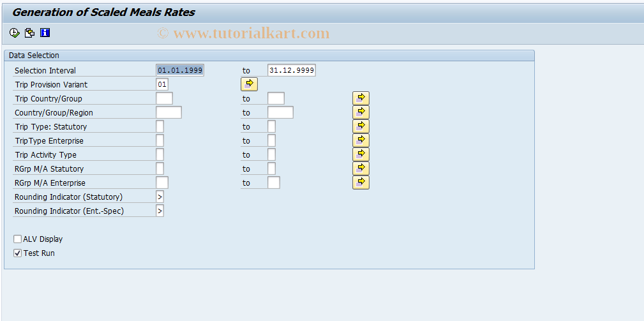The width and height of the screenshot is (644, 321).
Task: Open multiple selection for Trip Provision Variant
Action: (249, 84)
